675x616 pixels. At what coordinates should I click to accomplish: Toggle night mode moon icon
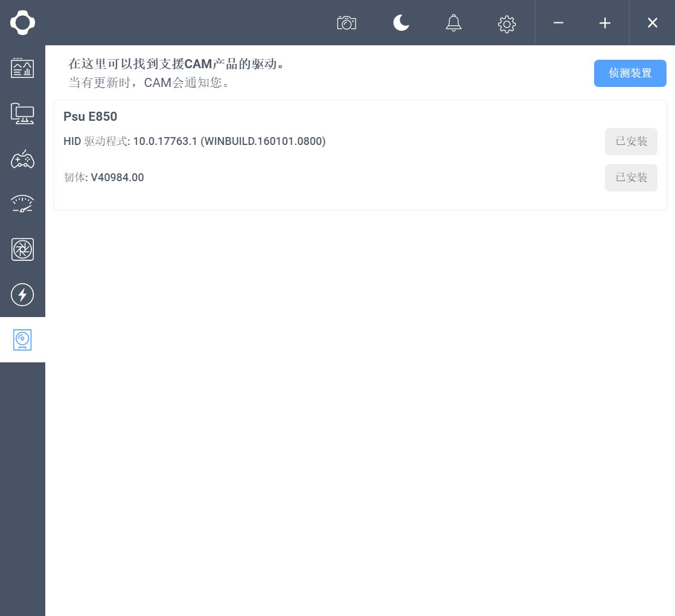[x=401, y=23]
